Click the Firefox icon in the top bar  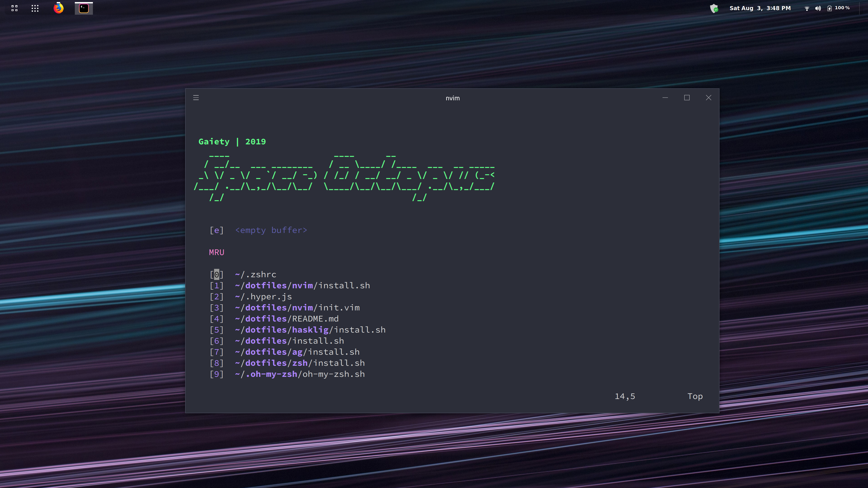58,8
